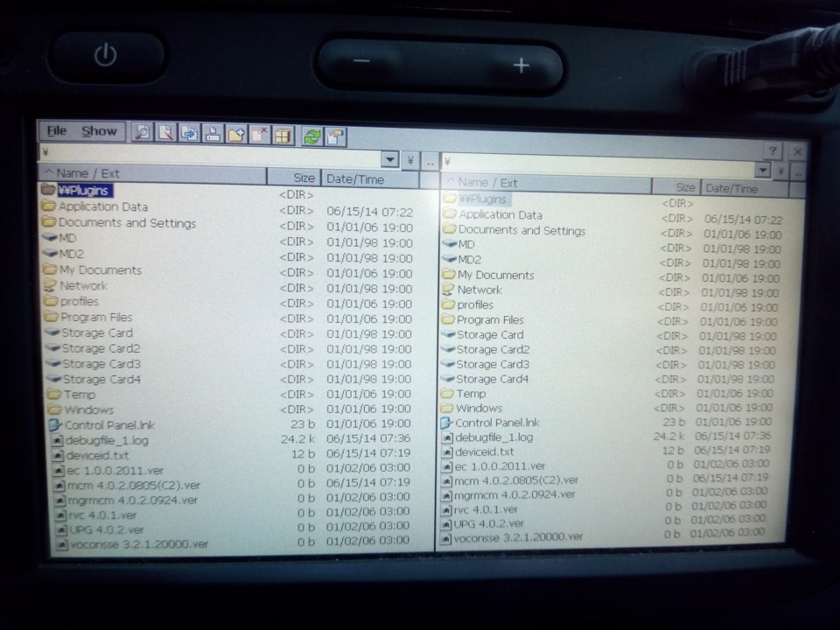
Task: Select Application Data folder icon in left panel
Action: pos(49,205)
